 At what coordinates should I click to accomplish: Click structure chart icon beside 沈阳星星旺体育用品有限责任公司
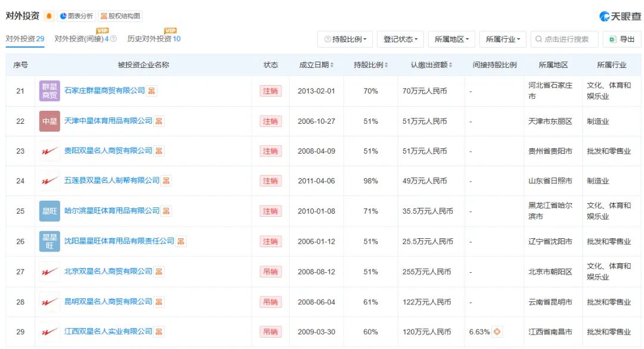[181, 241]
